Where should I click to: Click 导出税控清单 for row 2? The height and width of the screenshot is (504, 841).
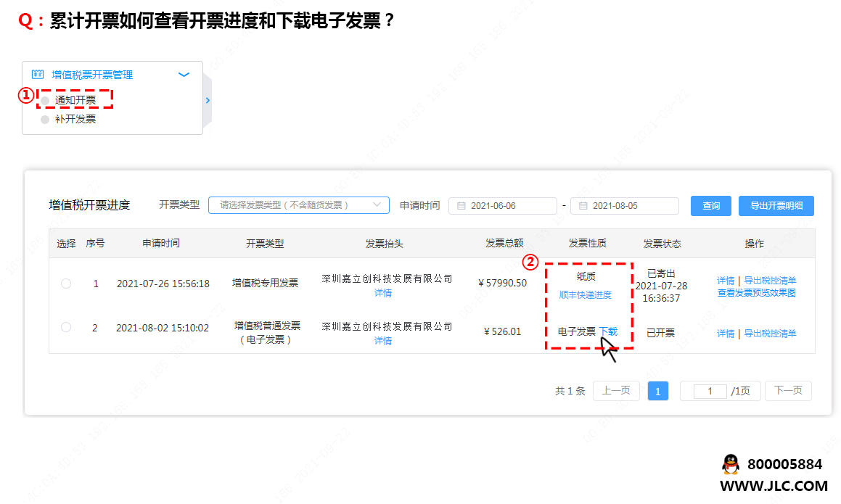(769, 334)
